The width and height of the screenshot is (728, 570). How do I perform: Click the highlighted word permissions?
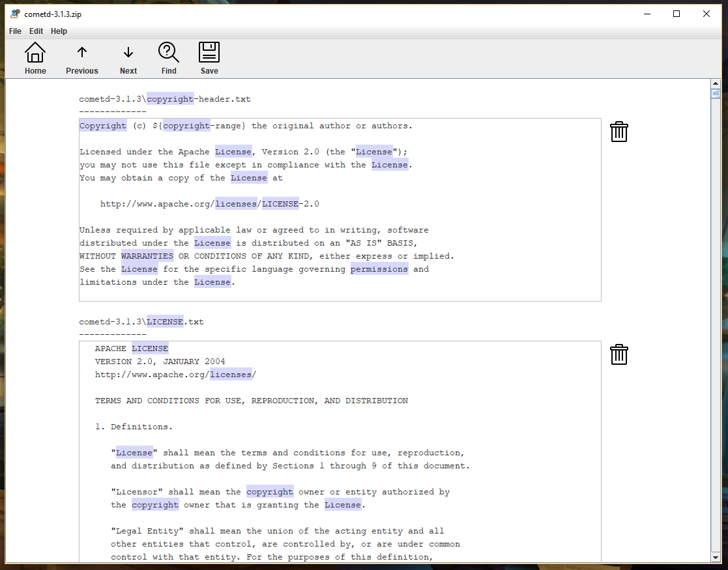(379, 269)
